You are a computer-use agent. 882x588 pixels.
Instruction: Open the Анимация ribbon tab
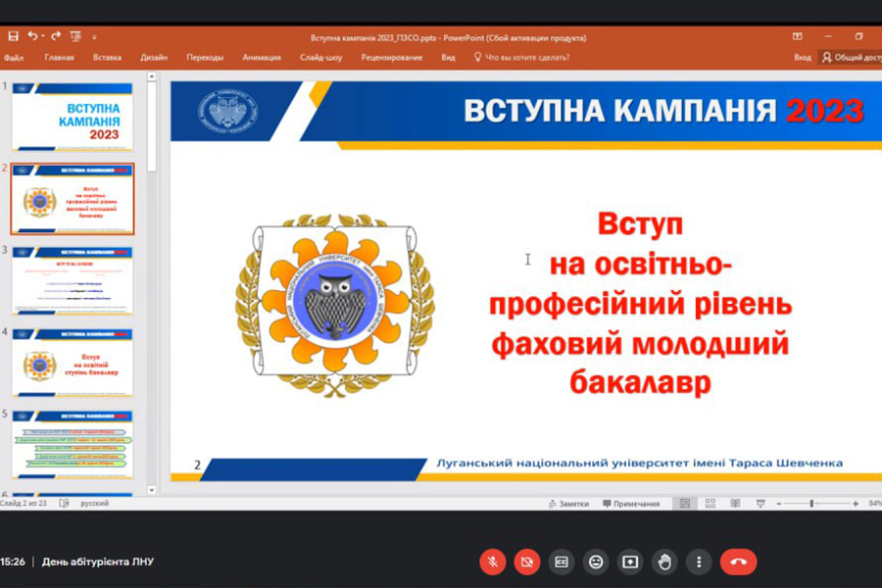[262, 58]
